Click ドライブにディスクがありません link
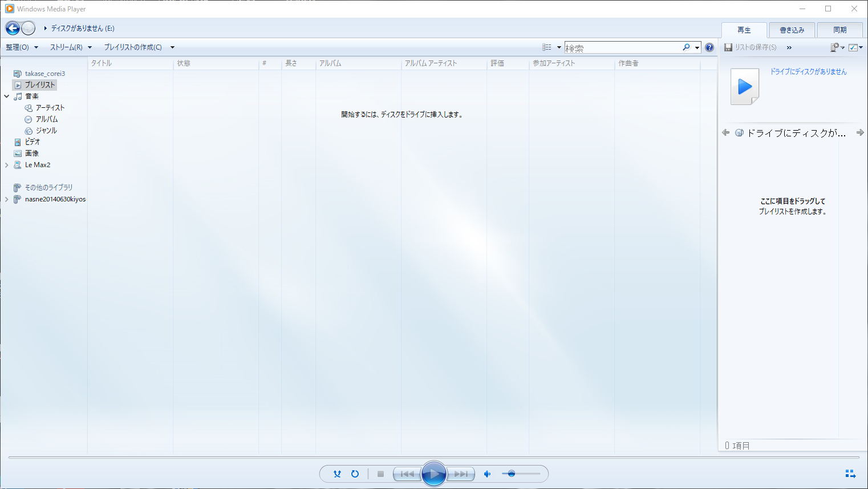This screenshot has height=489, width=868. tap(808, 72)
